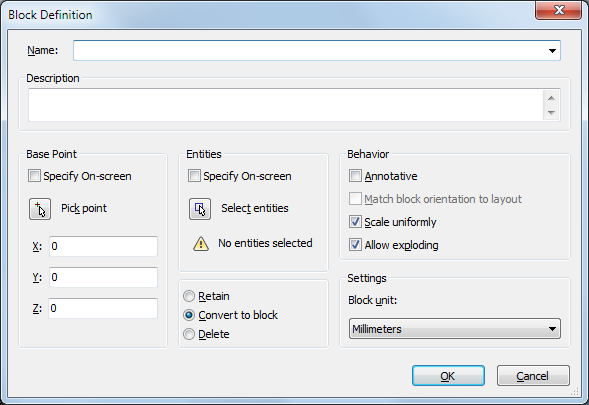Click inside the Description text area
Image resolution: width=589 pixels, height=405 pixels.
coord(285,105)
